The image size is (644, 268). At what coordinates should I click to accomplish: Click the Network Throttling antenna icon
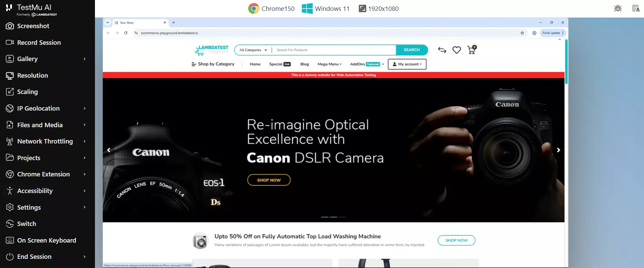point(10,141)
